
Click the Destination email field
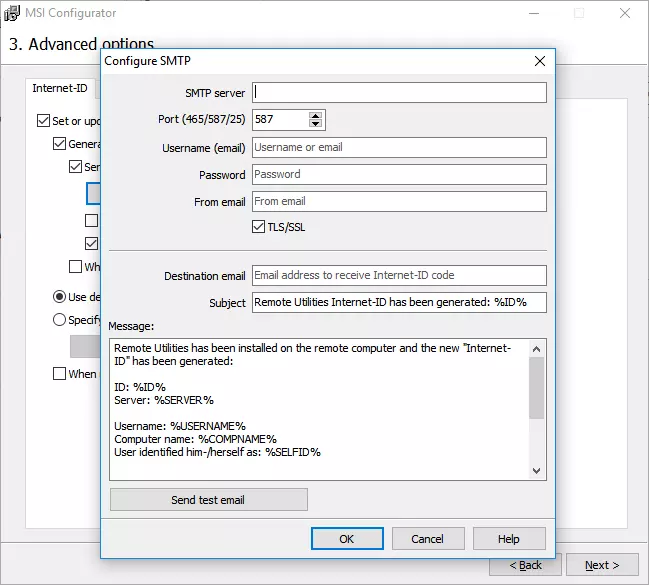tap(399, 276)
